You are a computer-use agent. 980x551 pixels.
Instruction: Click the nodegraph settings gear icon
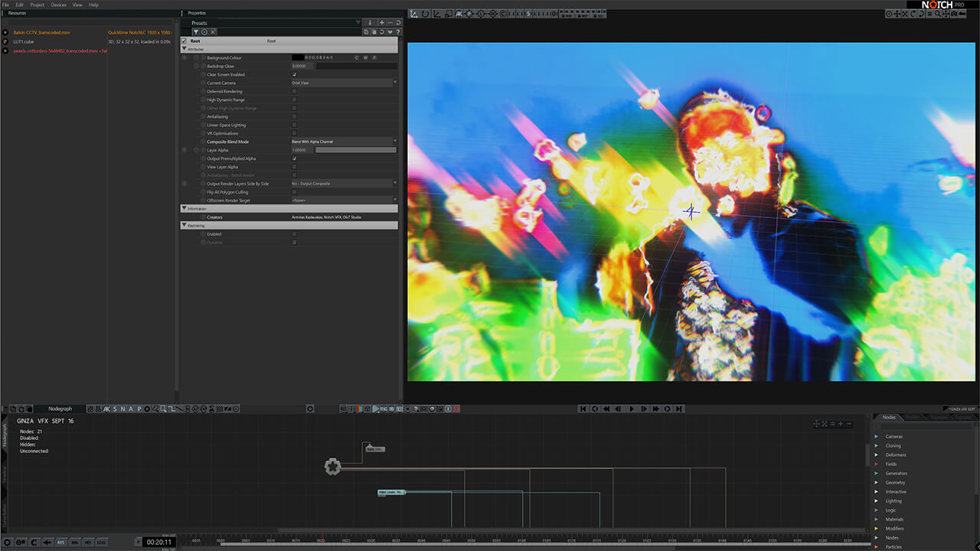[310, 409]
